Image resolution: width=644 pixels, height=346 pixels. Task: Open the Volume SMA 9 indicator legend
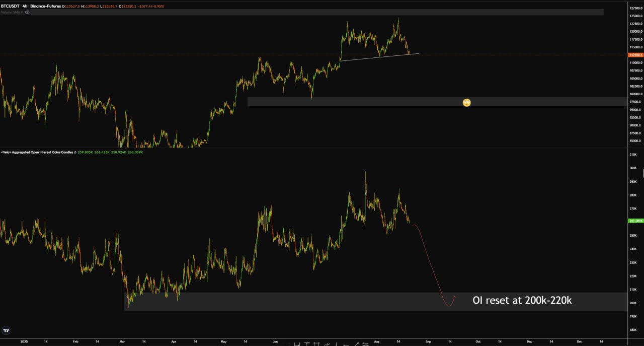(11, 12)
